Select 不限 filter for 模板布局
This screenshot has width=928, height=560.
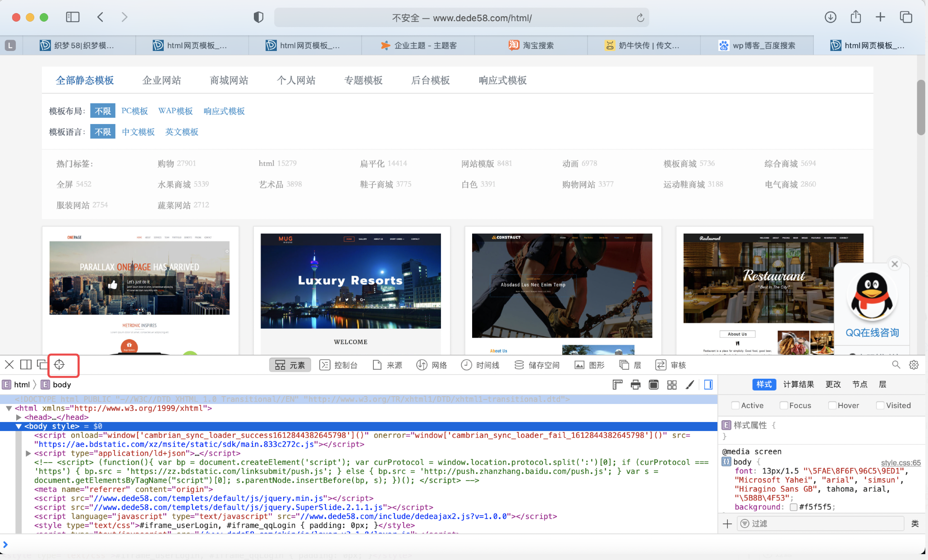[x=103, y=111]
